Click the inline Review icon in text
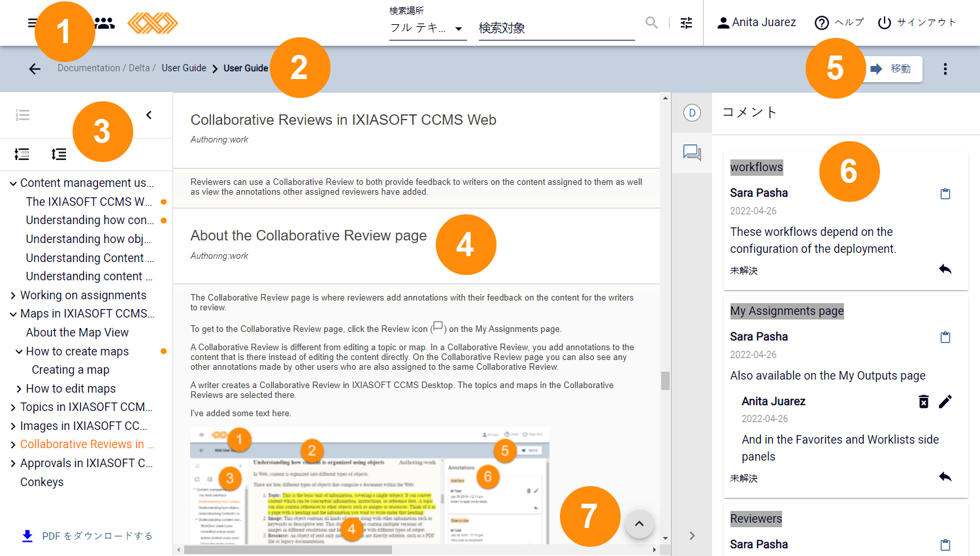980x556 pixels. pyautogui.click(x=438, y=327)
